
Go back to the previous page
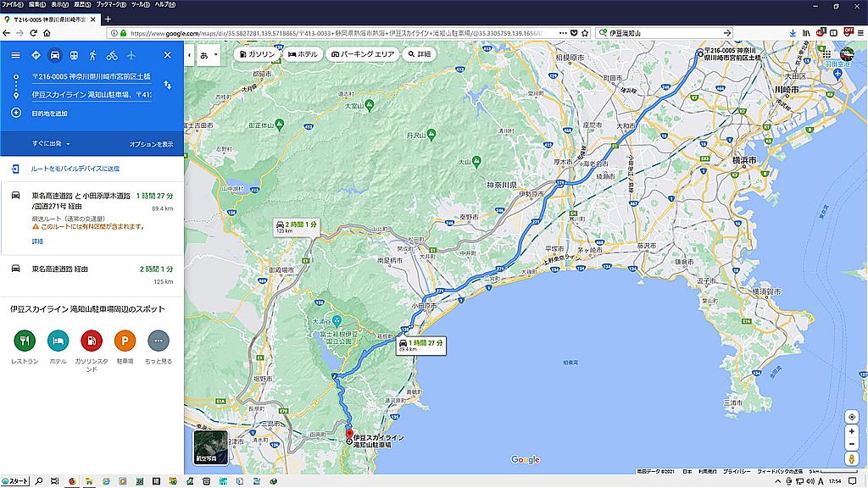pos(7,33)
